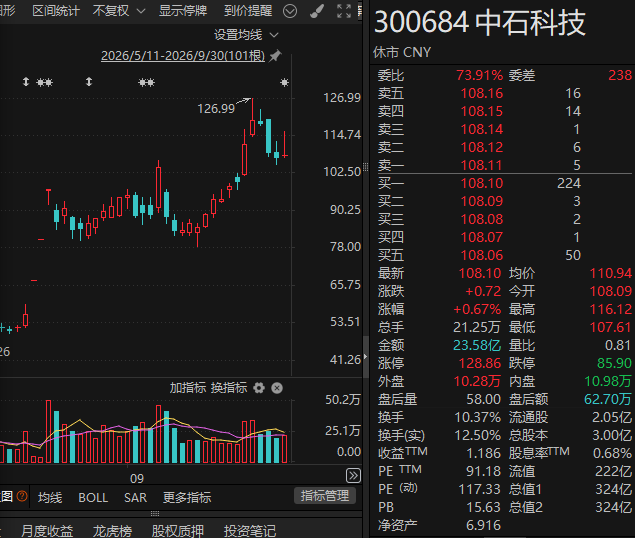635x538 pixels.
Task: Click the splitter grip handle beside 102.50
Action: 366,167
